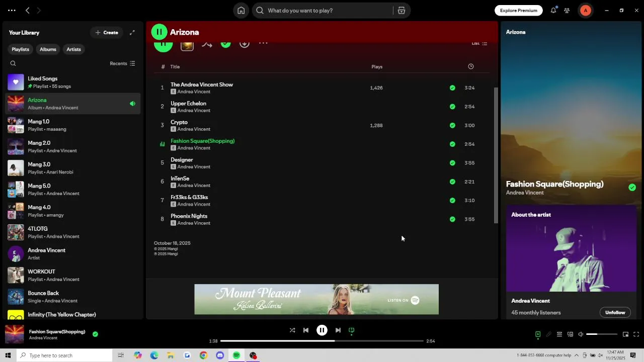Toggle saved check for Crypto
Viewport: 644px width, 362px height.
tap(452, 125)
